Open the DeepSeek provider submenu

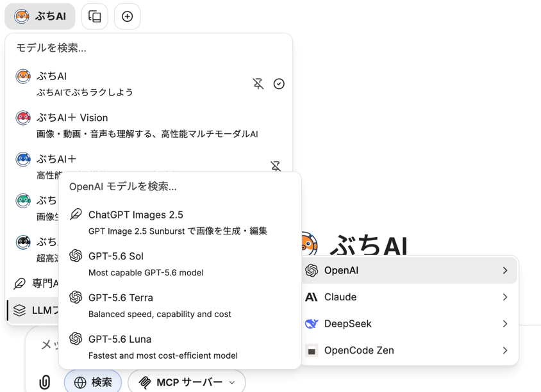point(410,323)
